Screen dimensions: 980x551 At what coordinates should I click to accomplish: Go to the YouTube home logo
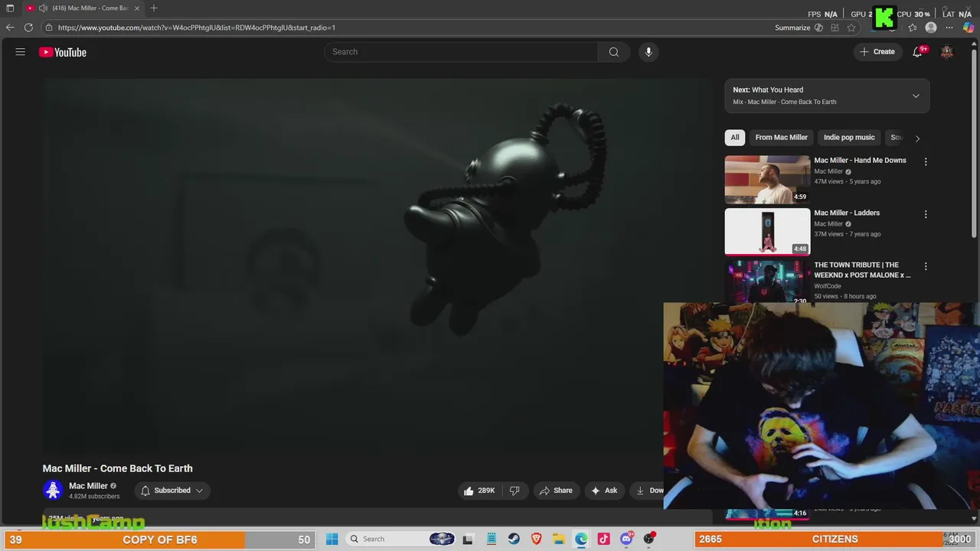pos(63,52)
